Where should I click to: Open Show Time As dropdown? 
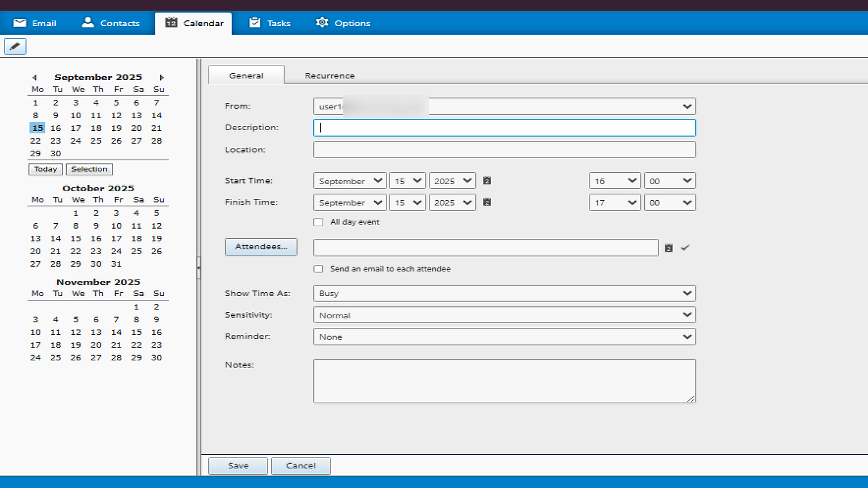click(x=504, y=293)
